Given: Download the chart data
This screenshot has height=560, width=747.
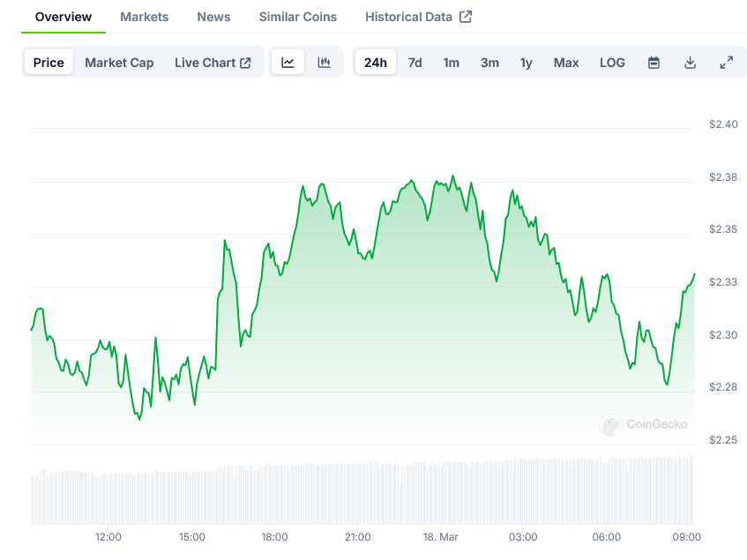Looking at the screenshot, I should coord(690,63).
